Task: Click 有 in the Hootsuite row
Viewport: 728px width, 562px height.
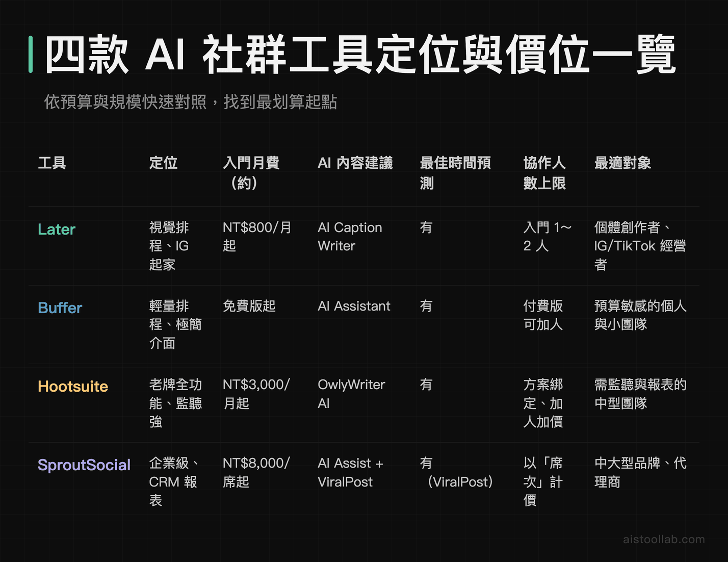Action: [x=426, y=385]
